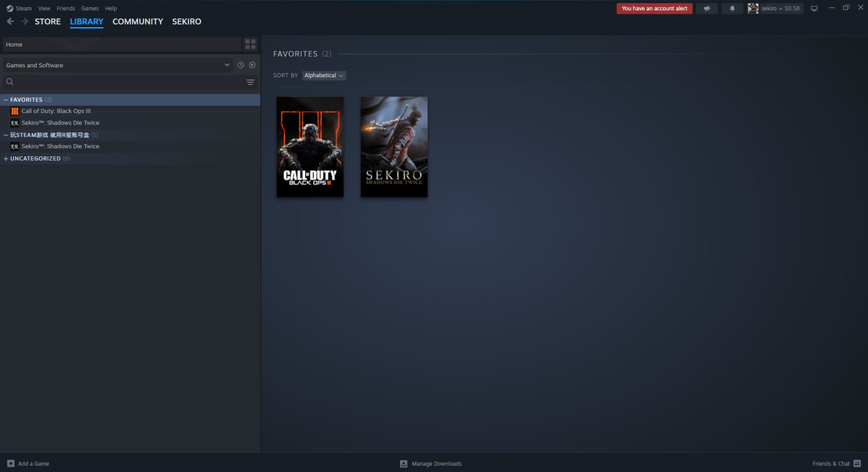Click the announcements megaphone icon
Screen dimensions: 868x472
[x=707, y=8]
